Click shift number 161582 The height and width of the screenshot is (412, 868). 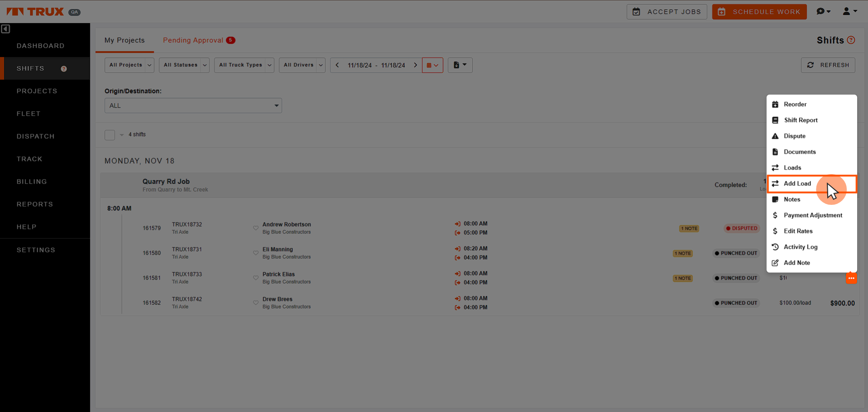[152, 303]
